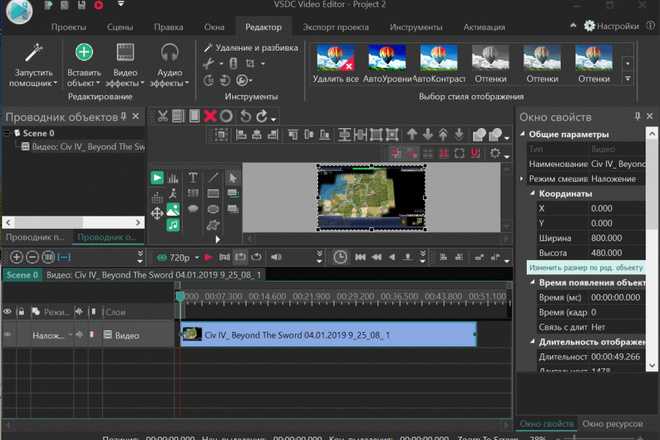Switch to Окно ресурсов tab
This screenshot has height=440, width=660.
click(612, 423)
